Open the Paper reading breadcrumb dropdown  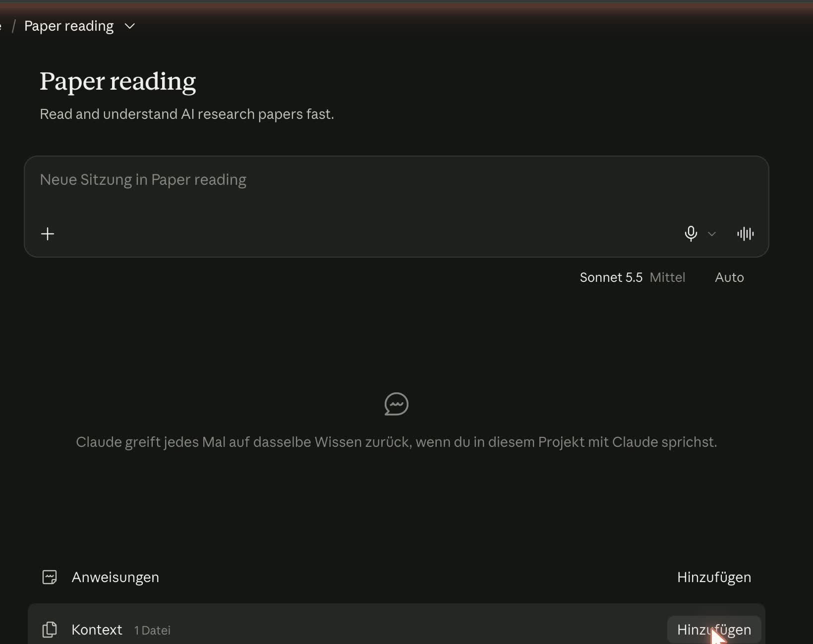pyautogui.click(x=130, y=26)
